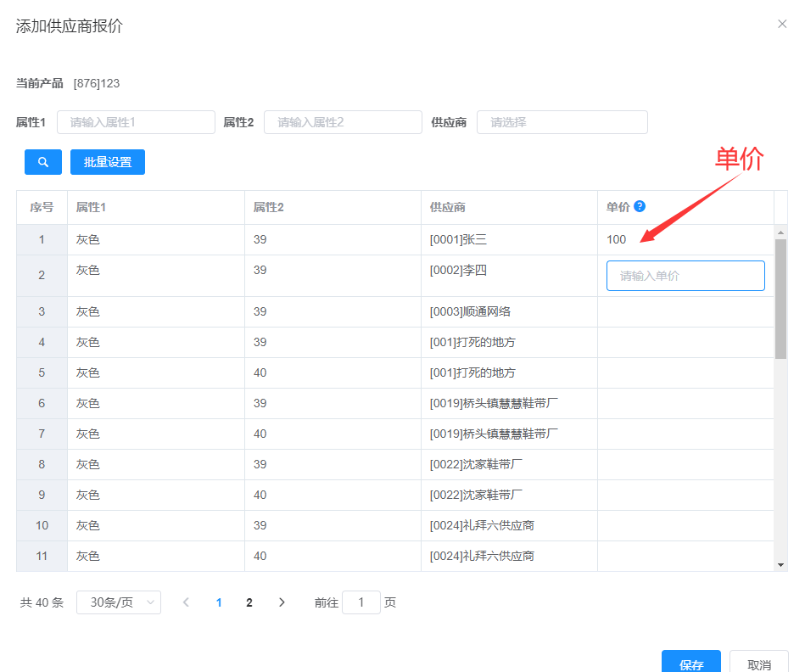Switch to page 2

coord(249,602)
